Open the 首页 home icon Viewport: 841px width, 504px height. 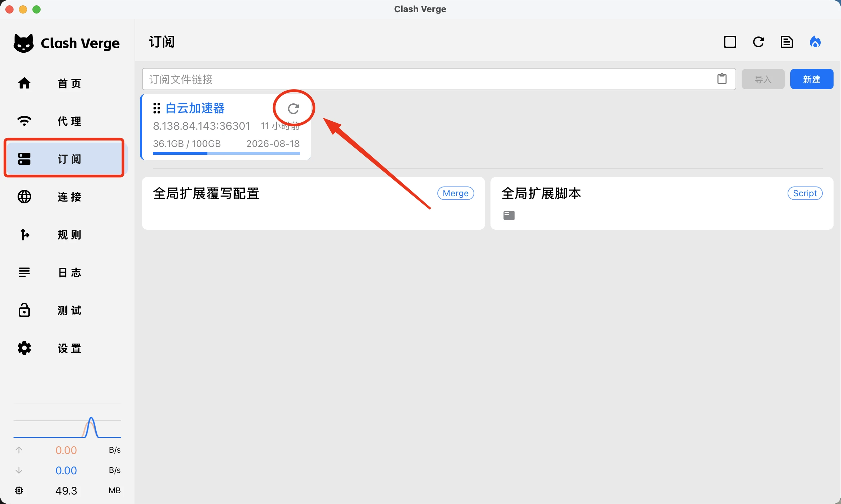(24, 83)
